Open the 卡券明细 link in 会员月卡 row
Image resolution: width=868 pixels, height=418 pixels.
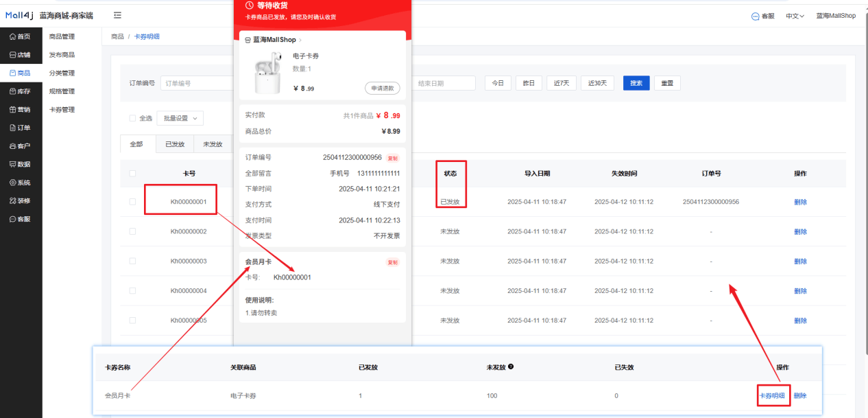point(772,396)
